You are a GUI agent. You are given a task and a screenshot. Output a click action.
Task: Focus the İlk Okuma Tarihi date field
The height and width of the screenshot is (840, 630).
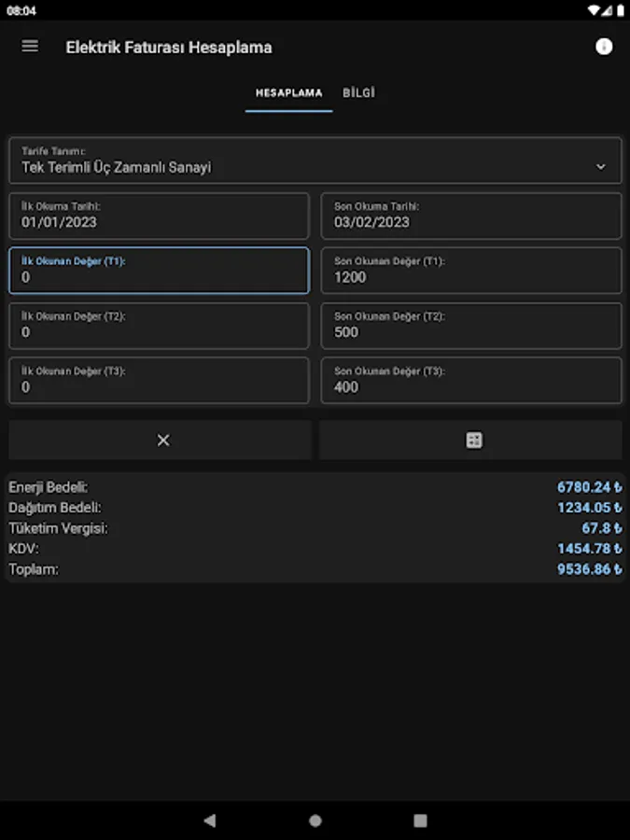coord(159,216)
